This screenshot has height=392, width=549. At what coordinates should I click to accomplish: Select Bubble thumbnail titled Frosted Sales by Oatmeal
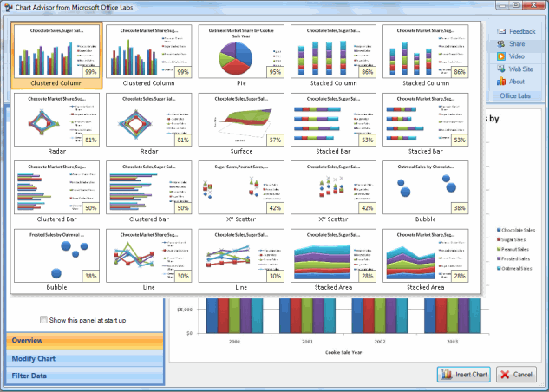click(56, 256)
